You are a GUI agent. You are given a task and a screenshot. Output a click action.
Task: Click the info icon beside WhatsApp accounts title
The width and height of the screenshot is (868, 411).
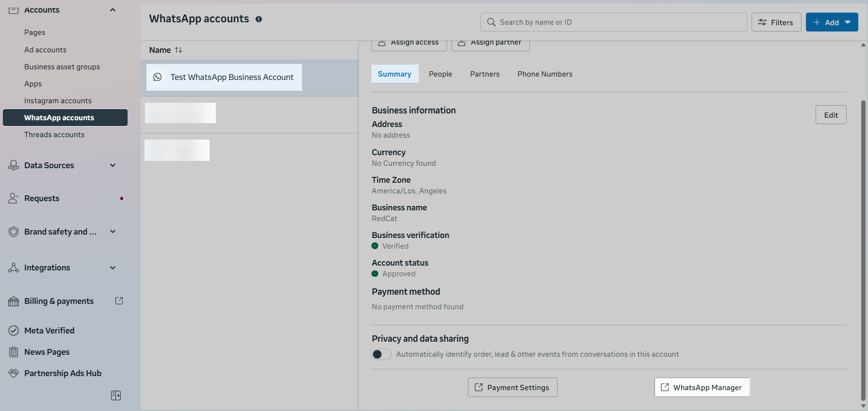258,19
